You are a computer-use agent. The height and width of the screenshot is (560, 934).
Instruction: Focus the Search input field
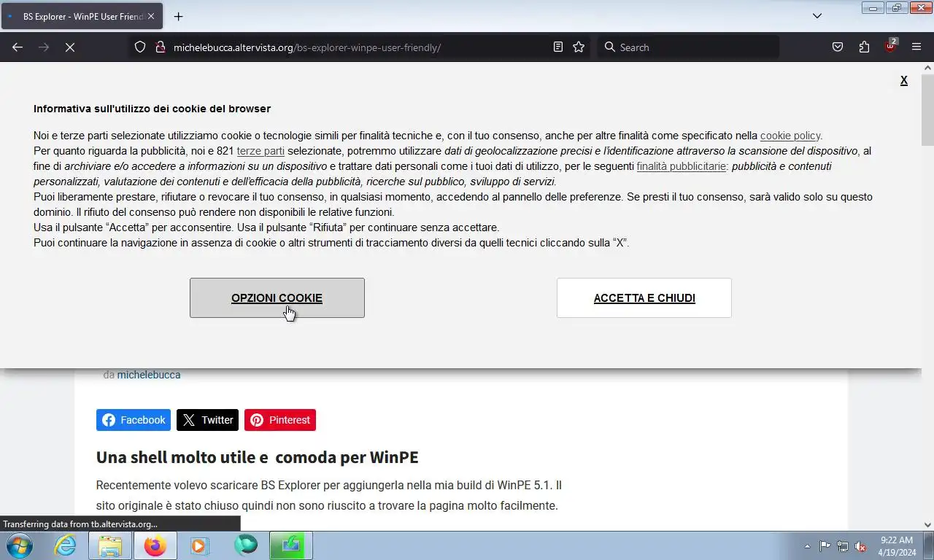688,47
